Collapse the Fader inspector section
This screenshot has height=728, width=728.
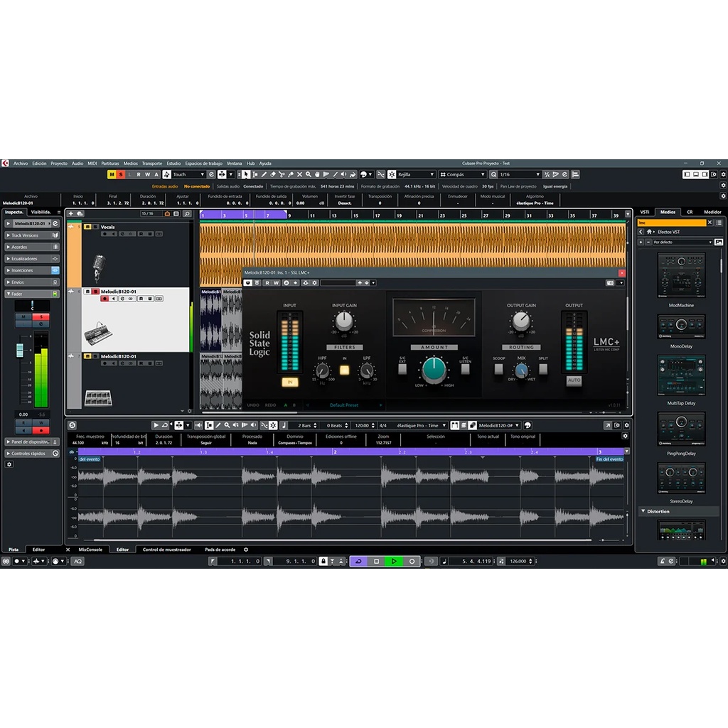point(31,294)
